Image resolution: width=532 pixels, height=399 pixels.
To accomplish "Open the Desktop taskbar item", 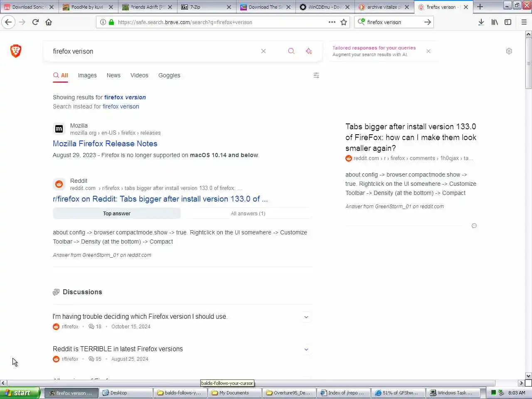I will click(126, 393).
